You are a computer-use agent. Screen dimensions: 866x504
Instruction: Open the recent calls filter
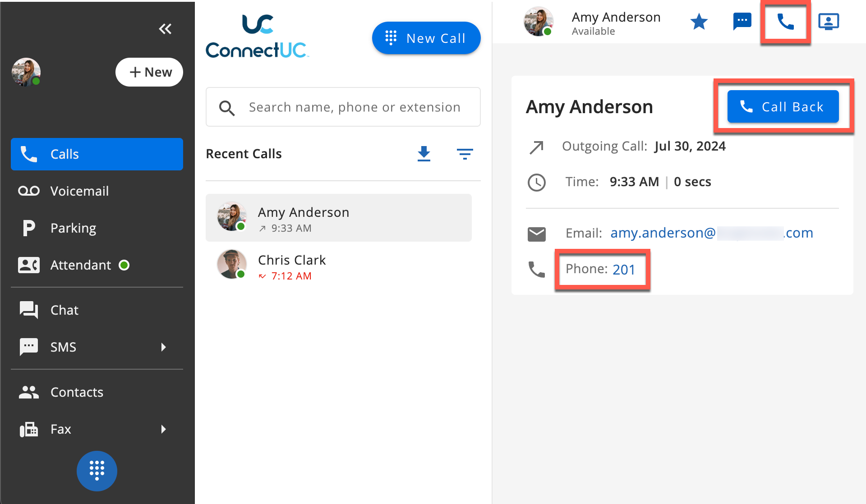coord(465,154)
